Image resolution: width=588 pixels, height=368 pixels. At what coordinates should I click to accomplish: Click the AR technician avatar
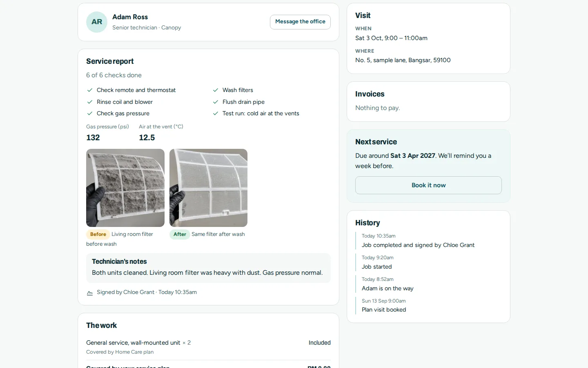(x=97, y=22)
